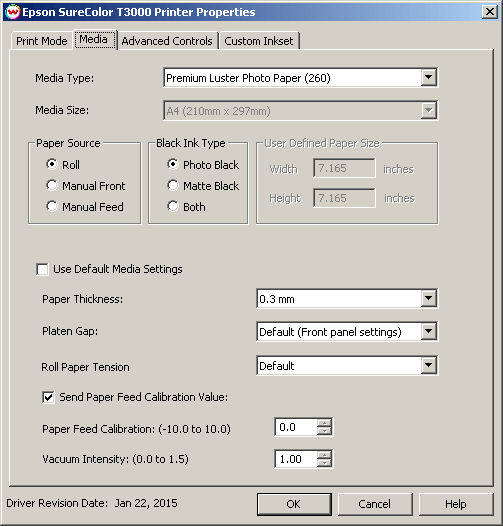The width and height of the screenshot is (503, 526).
Task: Click the Vacuum Intensity value field
Action: pos(296,459)
